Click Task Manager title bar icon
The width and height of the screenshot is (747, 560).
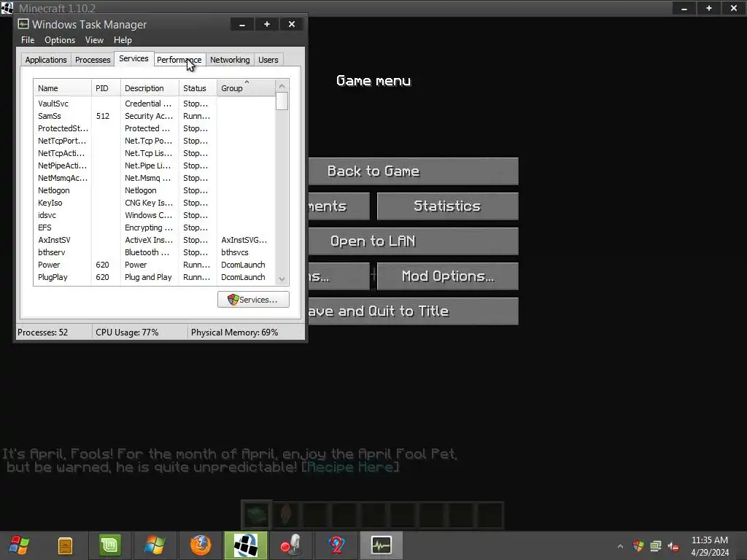point(23,24)
